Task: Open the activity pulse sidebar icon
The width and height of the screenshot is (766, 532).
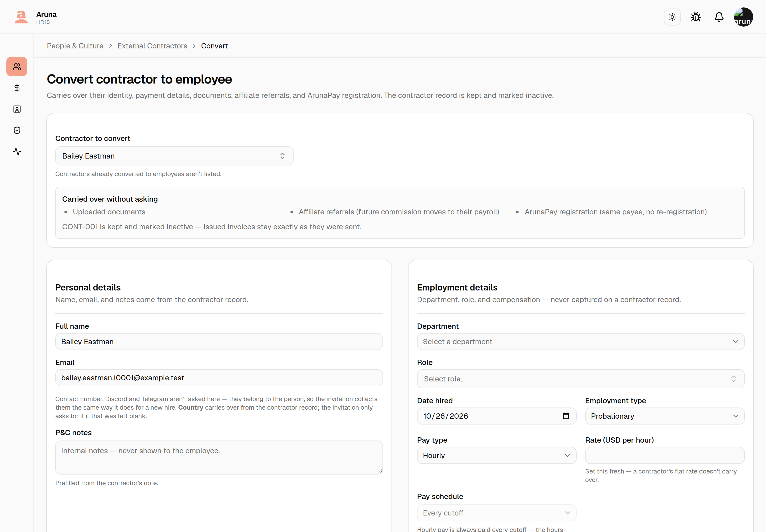Action: pyautogui.click(x=17, y=152)
